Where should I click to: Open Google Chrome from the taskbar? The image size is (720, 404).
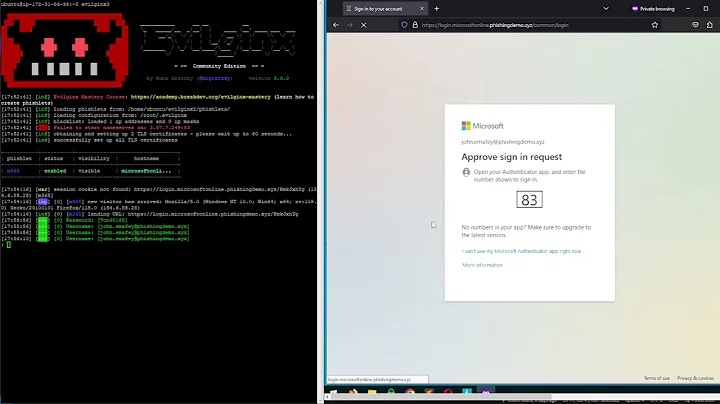[x=410, y=392]
